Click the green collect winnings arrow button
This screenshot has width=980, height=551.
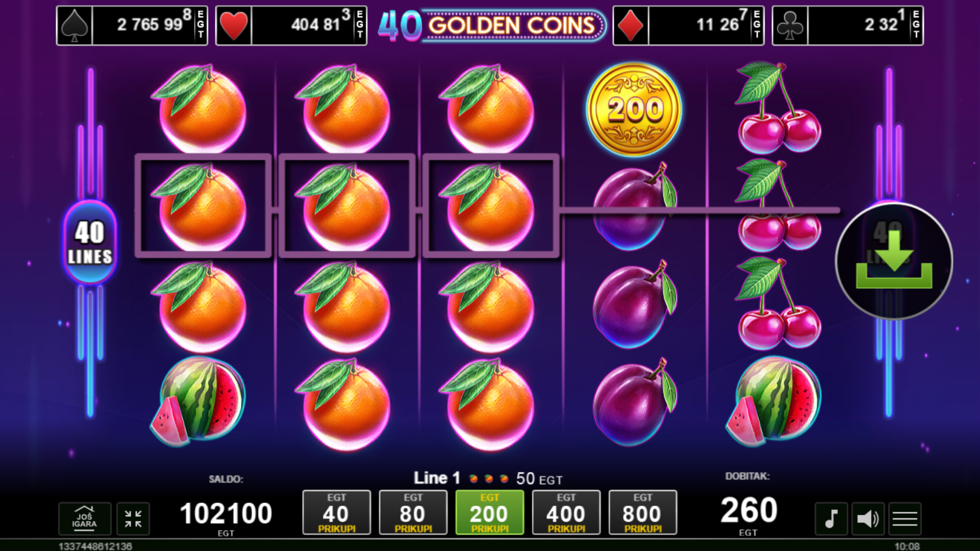click(x=894, y=261)
